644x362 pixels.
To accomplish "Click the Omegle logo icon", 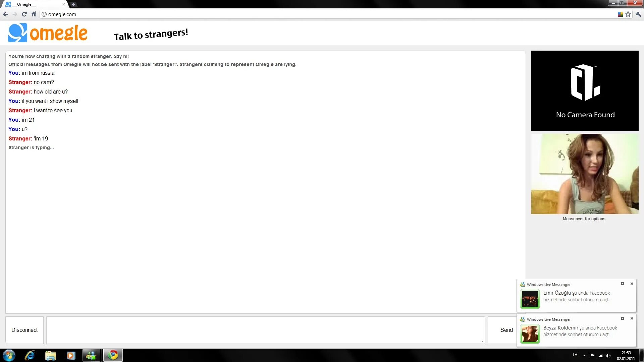I will pyautogui.click(x=16, y=33).
